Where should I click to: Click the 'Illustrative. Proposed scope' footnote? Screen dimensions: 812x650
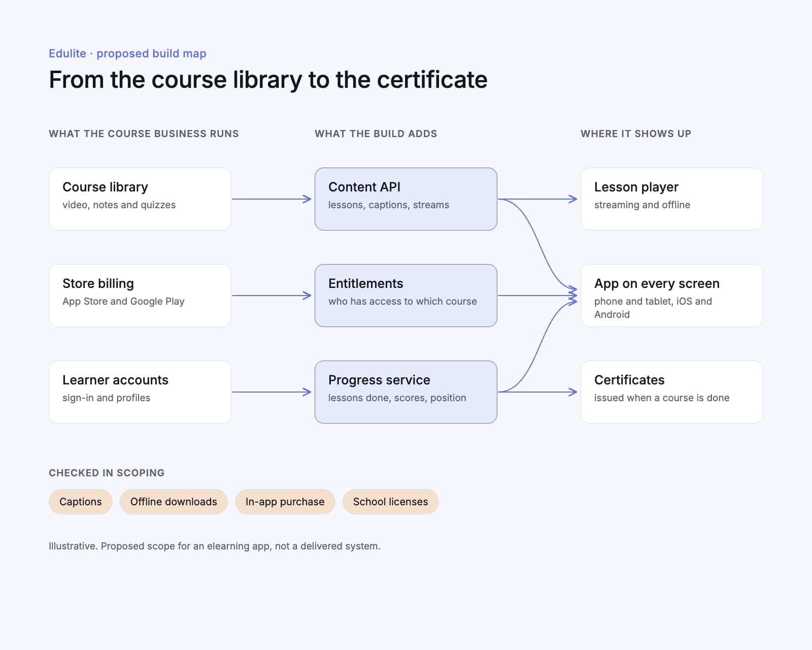click(214, 546)
